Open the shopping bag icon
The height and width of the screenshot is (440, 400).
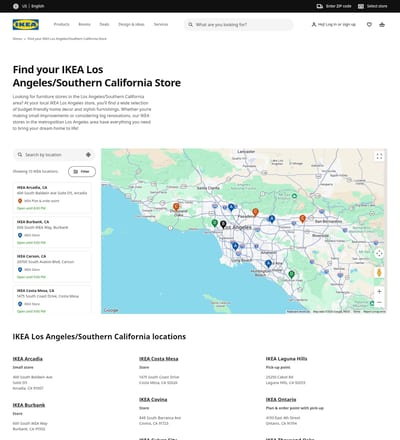(382, 24)
